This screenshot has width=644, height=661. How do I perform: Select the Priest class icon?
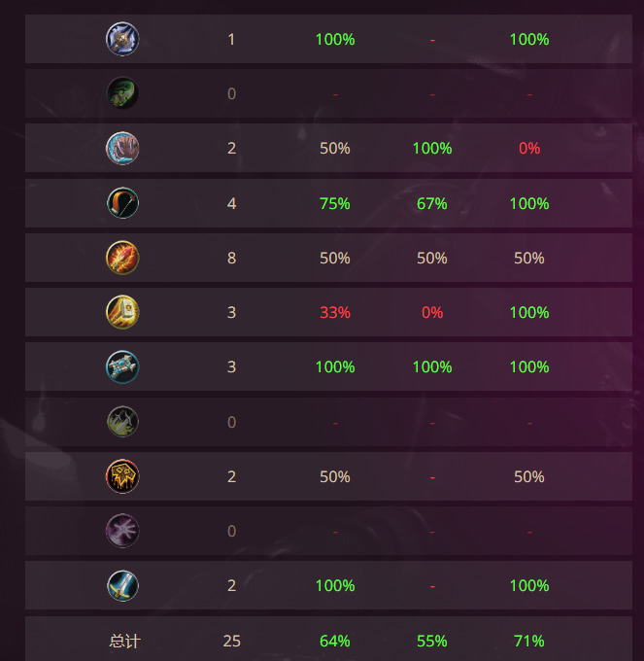(x=122, y=366)
